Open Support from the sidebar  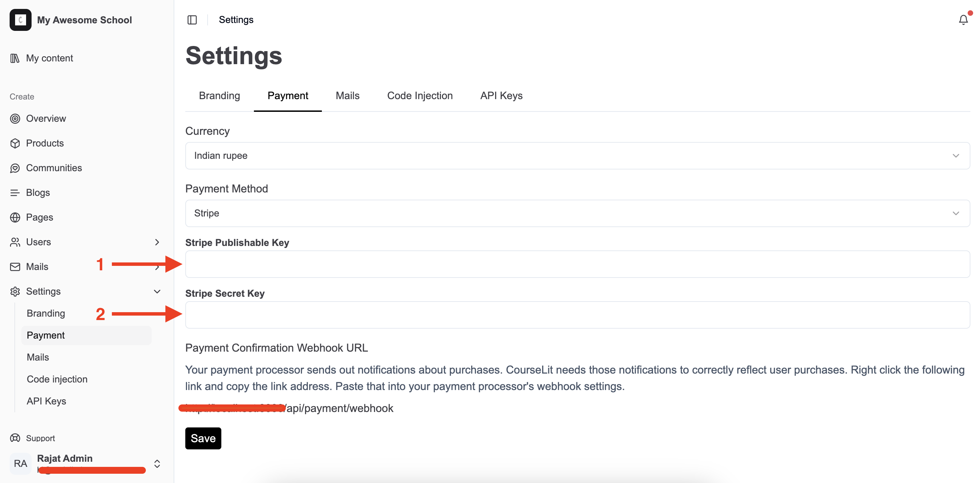40,438
